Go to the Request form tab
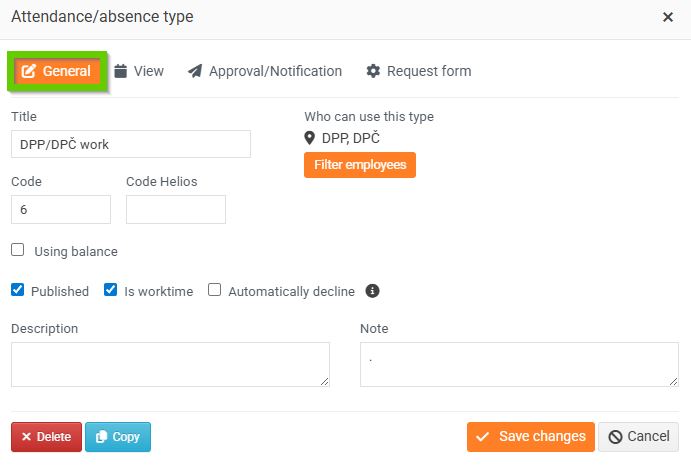691x465 pixels. coord(419,71)
